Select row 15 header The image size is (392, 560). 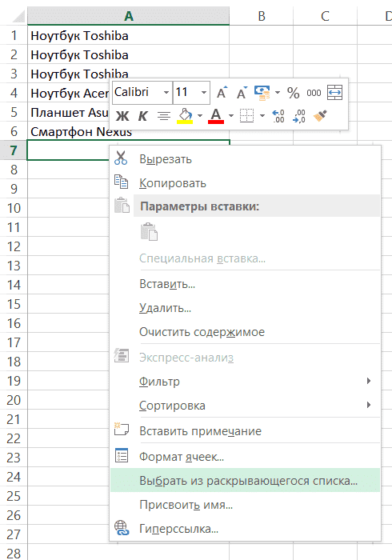14,304
